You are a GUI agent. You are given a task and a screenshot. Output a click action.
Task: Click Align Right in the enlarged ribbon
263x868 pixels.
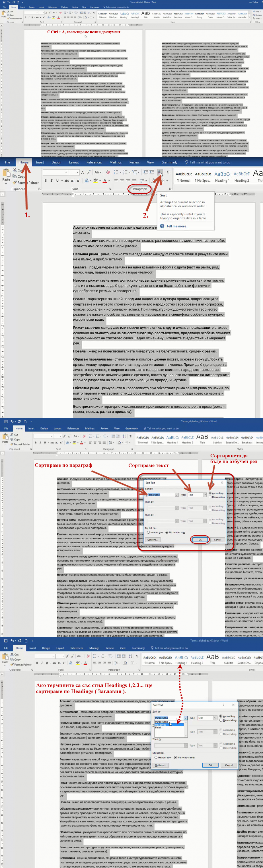[x=128, y=181]
